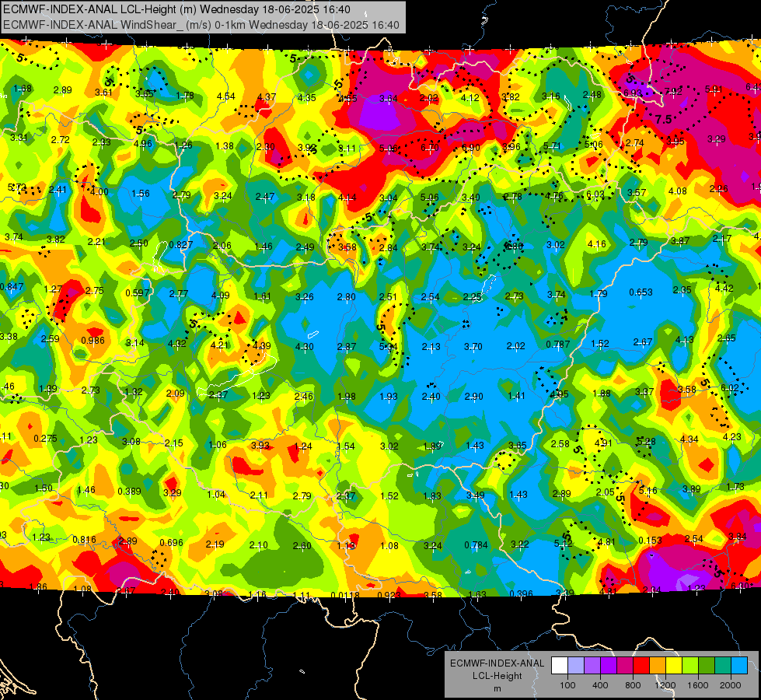Click the legend text LCL-Height
The image size is (761, 700).
(497, 676)
